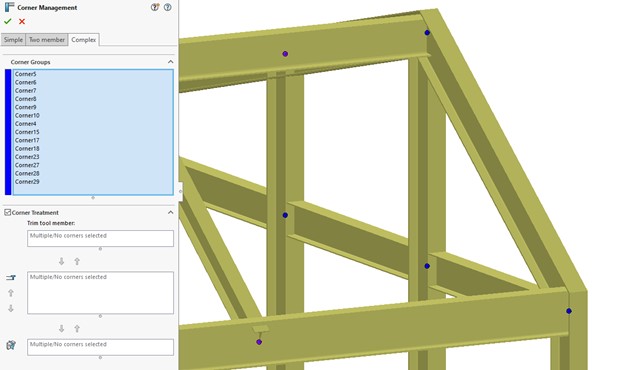The width and height of the screenshot is (627, 370).
Task: Click the panel splitter handle at the panel edge
Action: pos(180,192)
